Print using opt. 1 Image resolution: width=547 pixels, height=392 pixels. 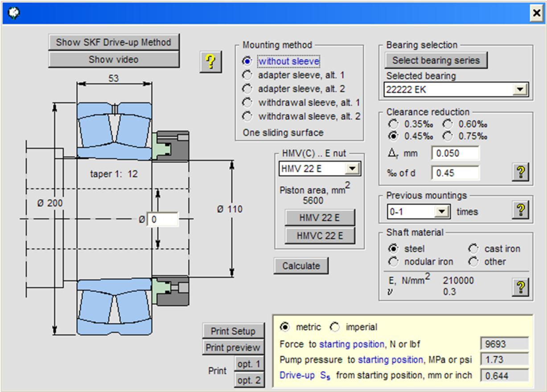pyautogui.click(x=249, y=364)
